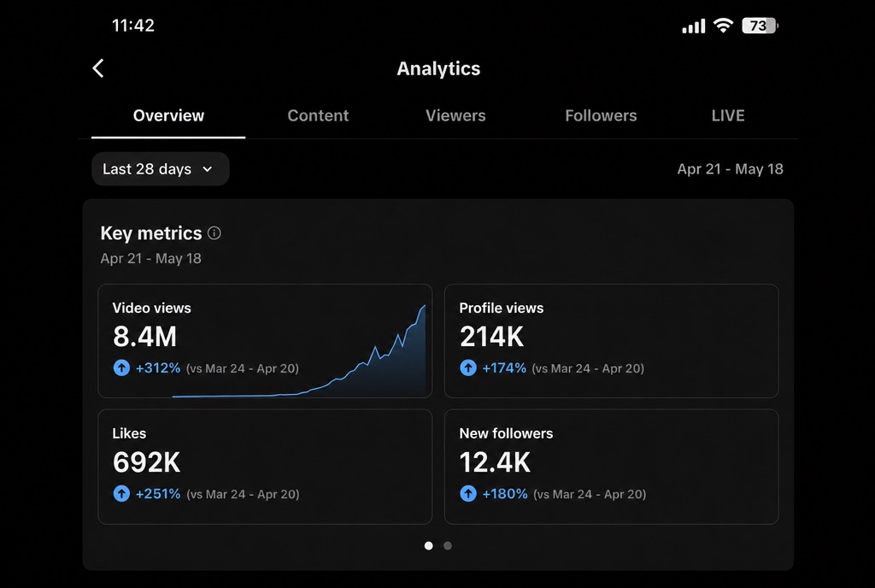This screenshot has width=875, height=588.
Task: Open the Key metrics info icon
Action: click(x=214, y=233)
